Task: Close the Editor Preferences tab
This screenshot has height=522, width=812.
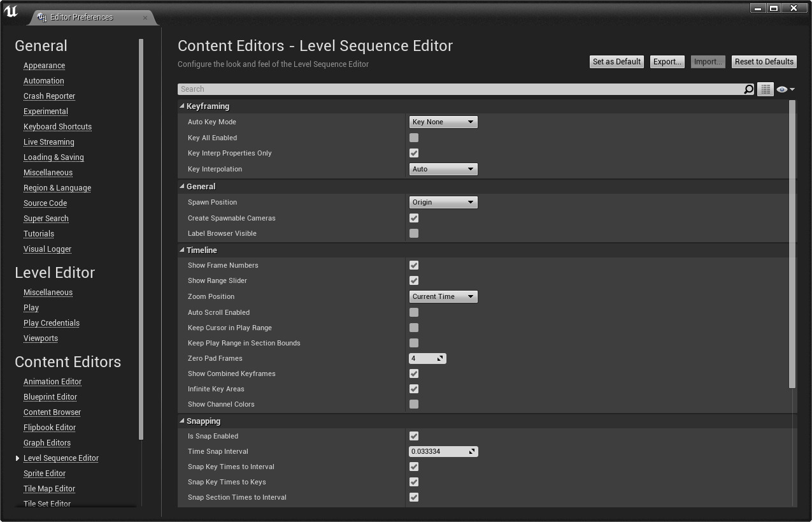Action: (145, 17)
